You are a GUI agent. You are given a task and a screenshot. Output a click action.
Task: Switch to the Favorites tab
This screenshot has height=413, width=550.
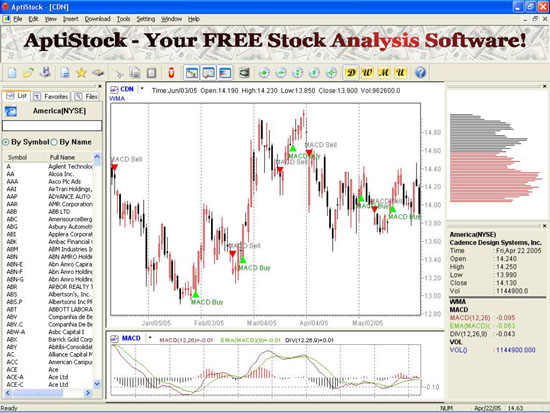click(52, 96)
